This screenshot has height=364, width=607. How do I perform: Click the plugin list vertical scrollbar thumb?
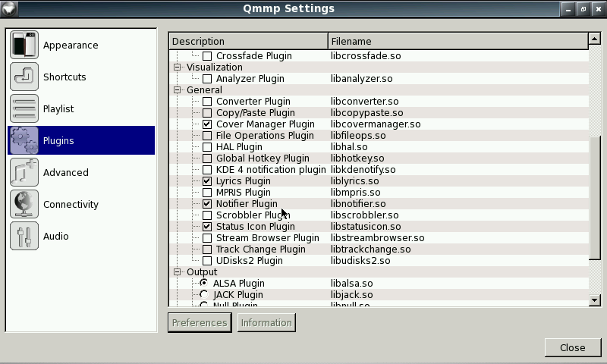[595, 198]
